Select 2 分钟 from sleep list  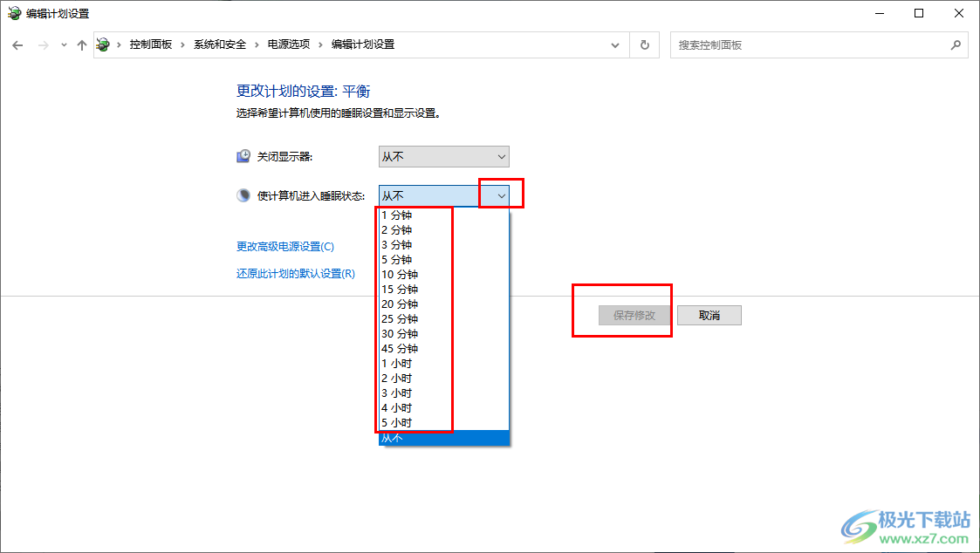[444, 230]
